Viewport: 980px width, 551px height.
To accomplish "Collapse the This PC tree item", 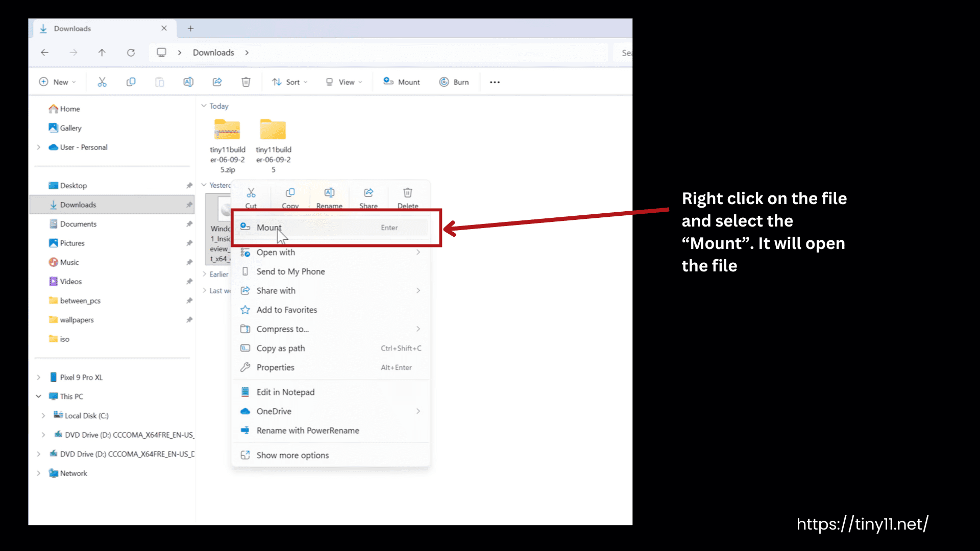I will [38, 396].
